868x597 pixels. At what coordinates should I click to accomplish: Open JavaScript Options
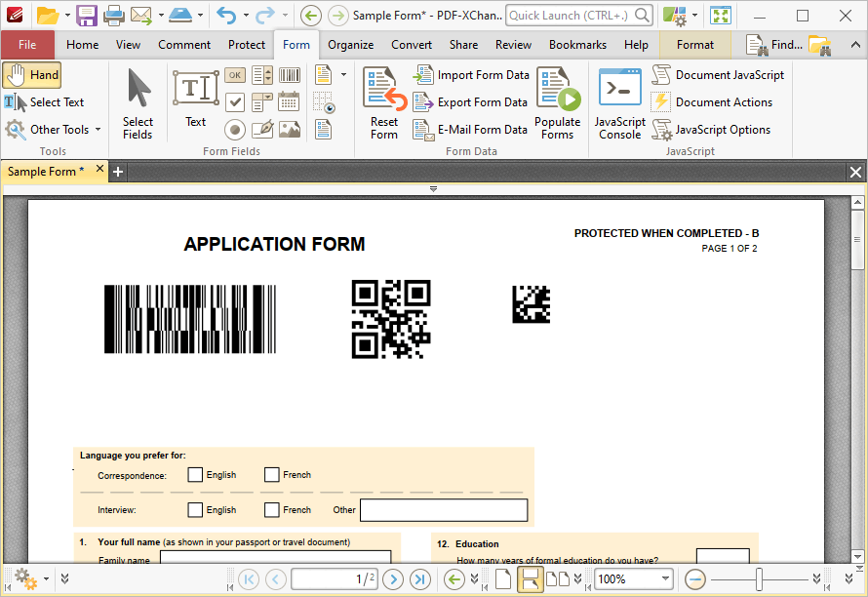point(711,130)
